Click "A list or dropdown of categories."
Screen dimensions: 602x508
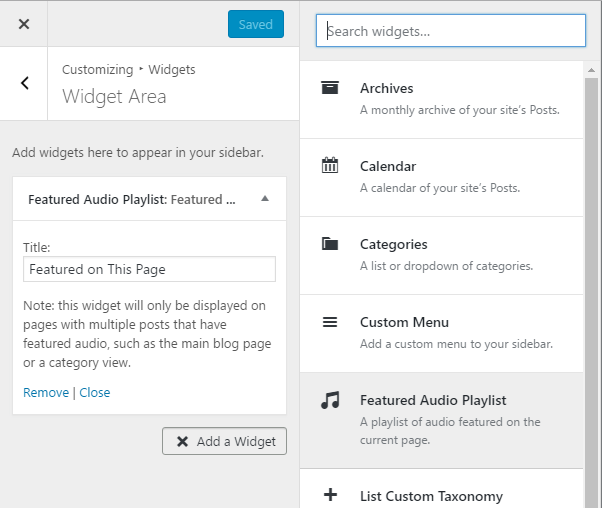[x=447, y=266]
